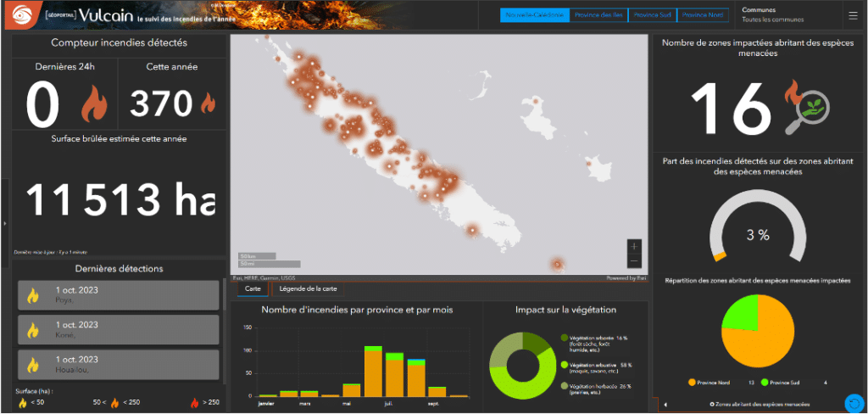Select Province Sud filter
This screenshot has width=868, height=414.
pyautogui.click(x=653, y=15)
